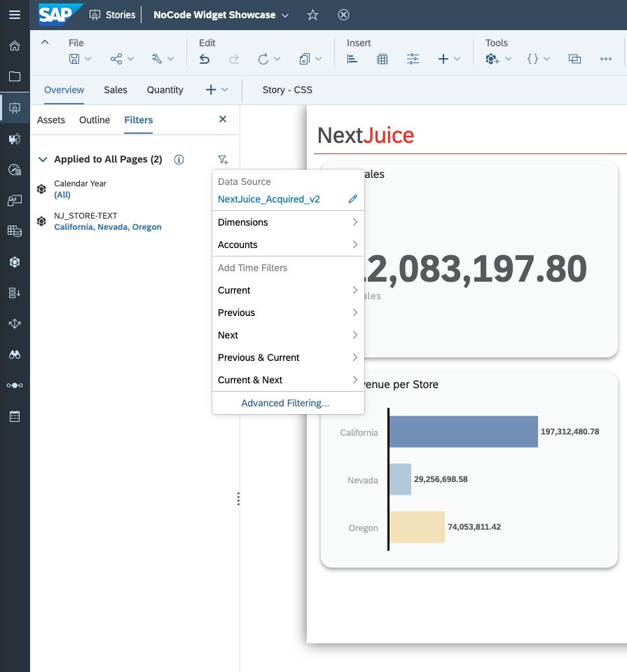Add an input control widget

(413, 59)
